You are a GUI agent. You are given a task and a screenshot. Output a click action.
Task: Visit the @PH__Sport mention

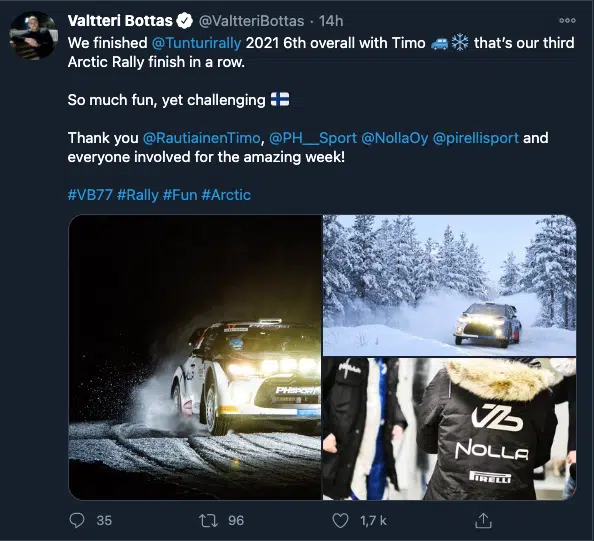(x=313, y=138)
